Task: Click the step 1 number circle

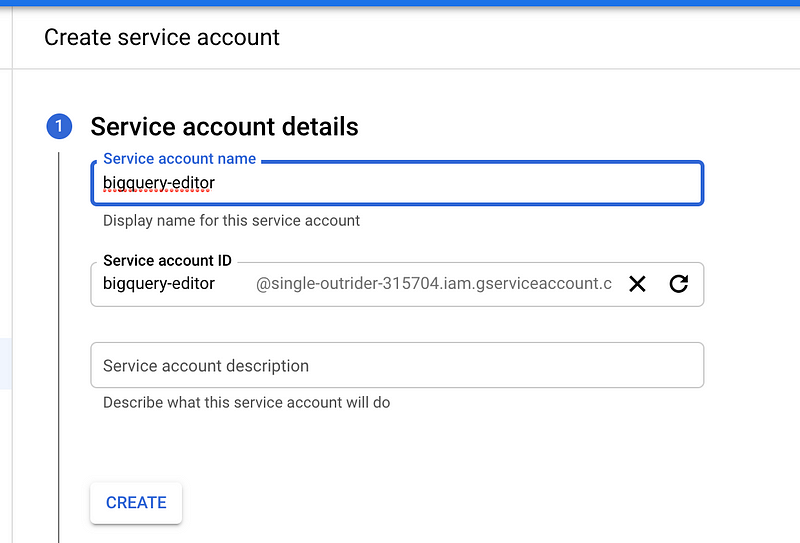Action: (x=59, y=127)
